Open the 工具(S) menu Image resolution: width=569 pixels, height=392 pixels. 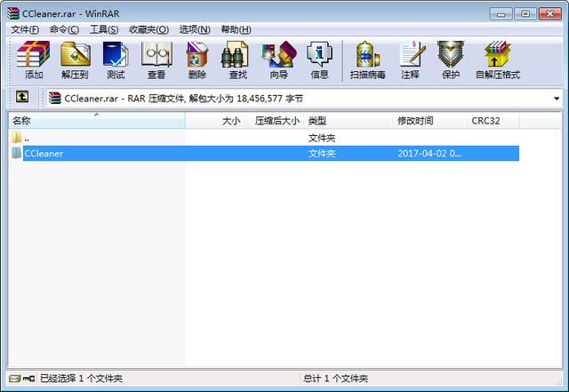click(x=104, y=29)
